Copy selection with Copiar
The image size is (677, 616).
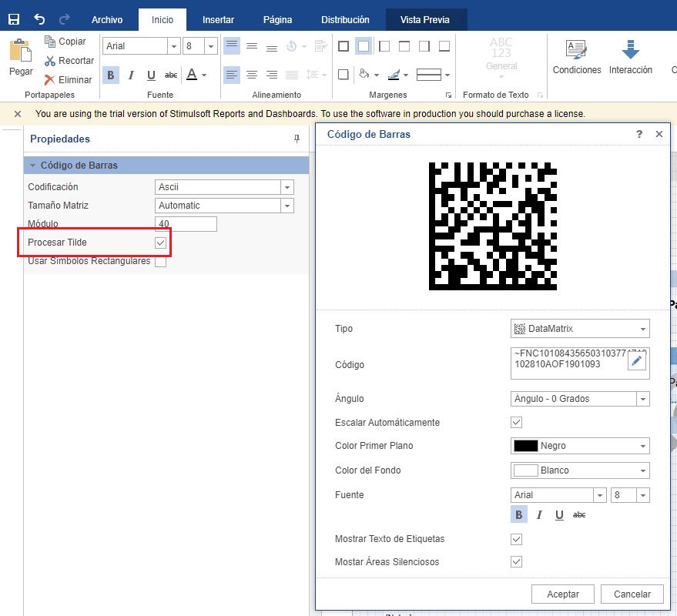pyautogui.click(x=65, y=42)
